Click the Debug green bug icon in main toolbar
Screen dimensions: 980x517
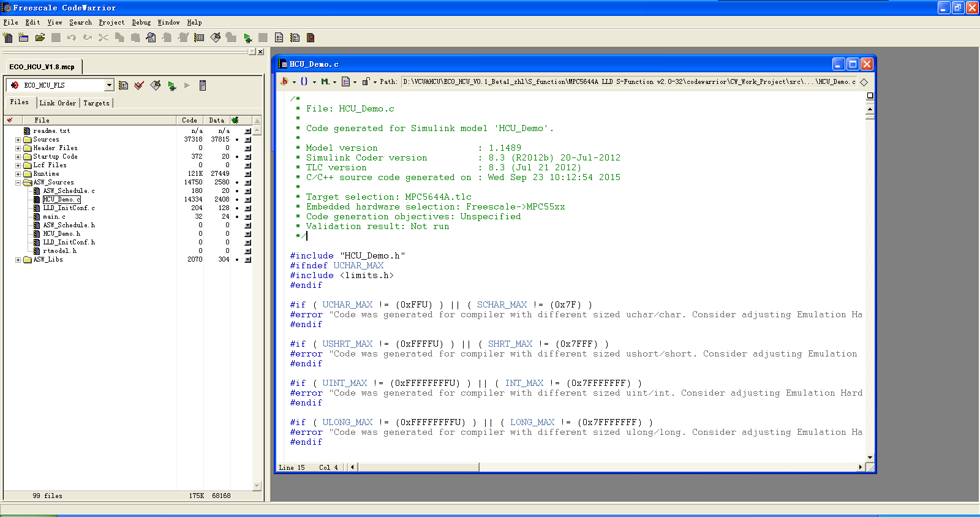point(247,38)
